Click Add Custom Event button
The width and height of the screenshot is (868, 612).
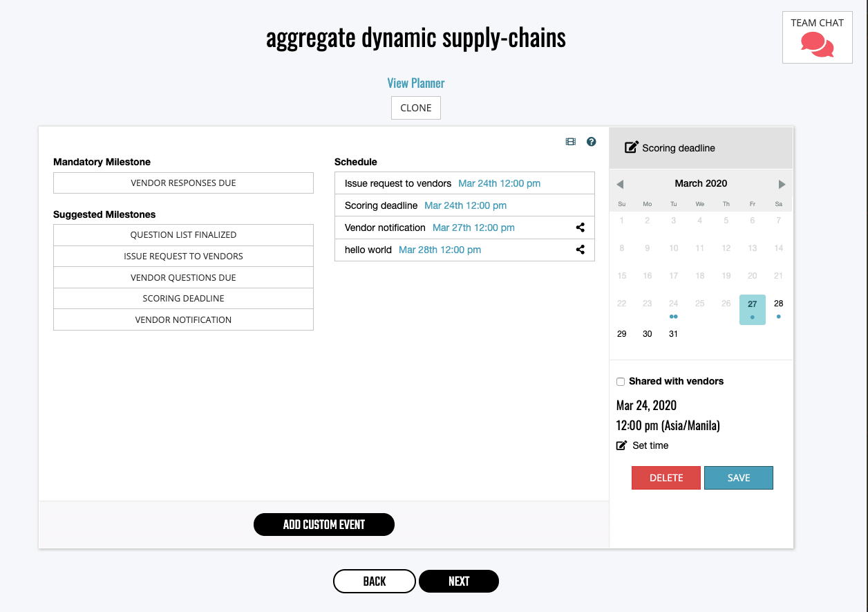(324, 524)
